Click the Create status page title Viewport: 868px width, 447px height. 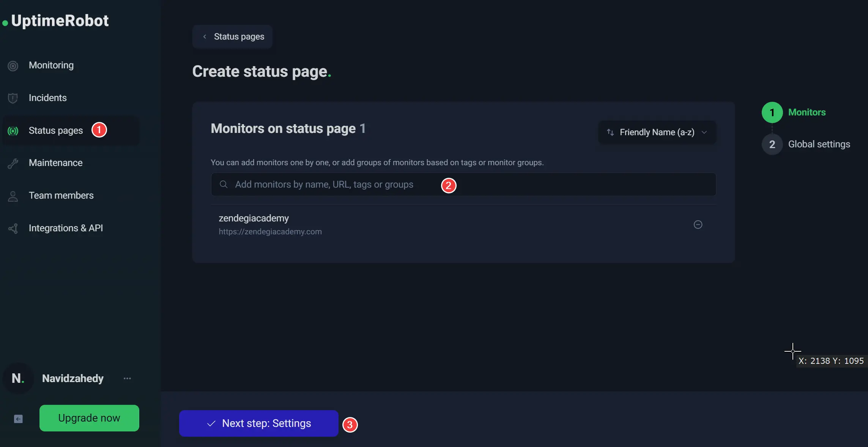[262, 72]
